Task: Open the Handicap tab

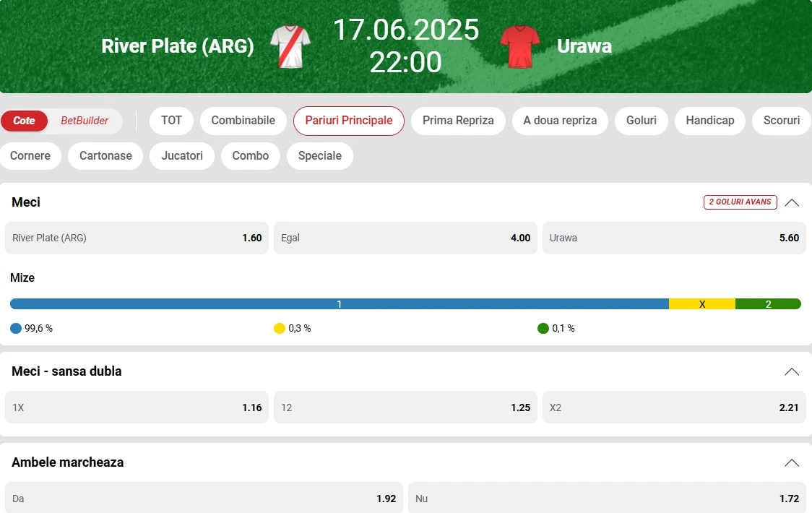Action: 710,121
